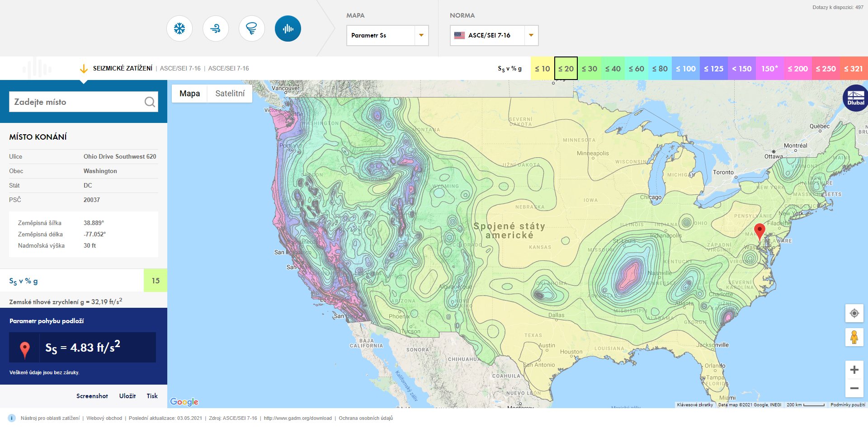Zoom in on the map

click(x=854, y=370)
